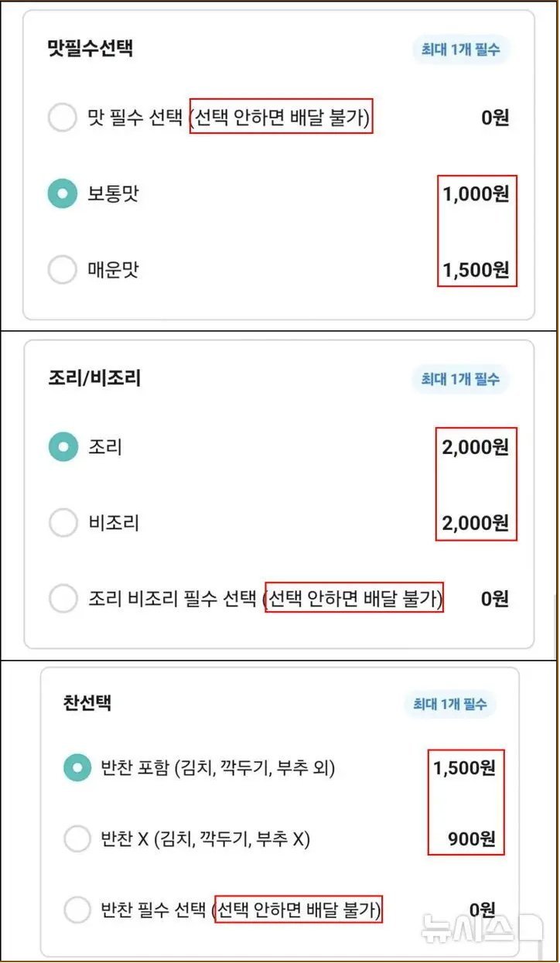The height and width of the screenshot is (963, 560).
Task: Click the 2,000원 price beside 비조리
Action: click(476, 523)
